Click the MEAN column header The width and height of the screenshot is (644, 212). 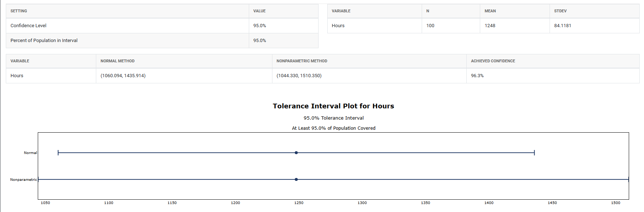490,11
